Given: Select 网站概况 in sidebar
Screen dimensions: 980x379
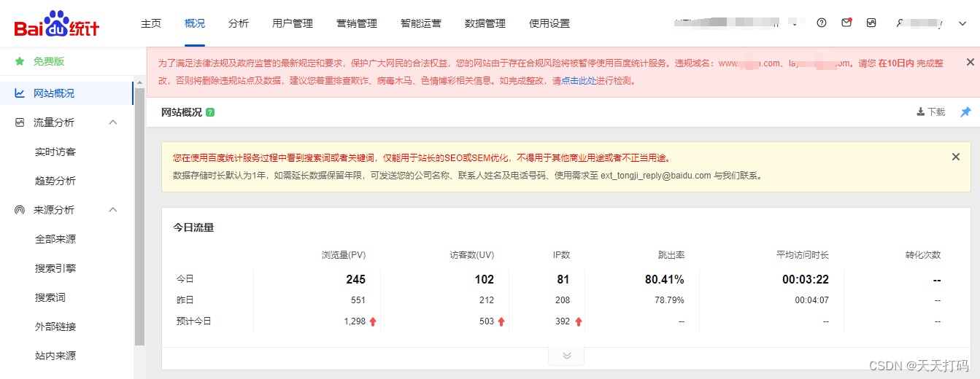Looking at the screenshot, I should click(x=66, y=93).
